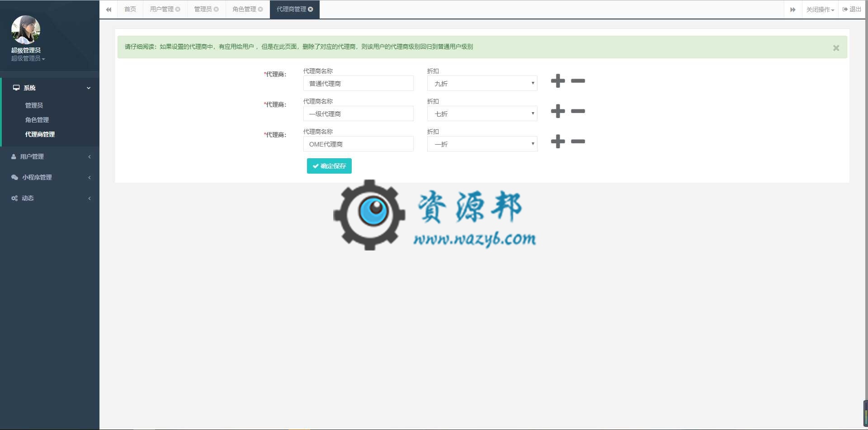
Task: Click the 一级代理商 name input field
Action: tap(358, 113)
